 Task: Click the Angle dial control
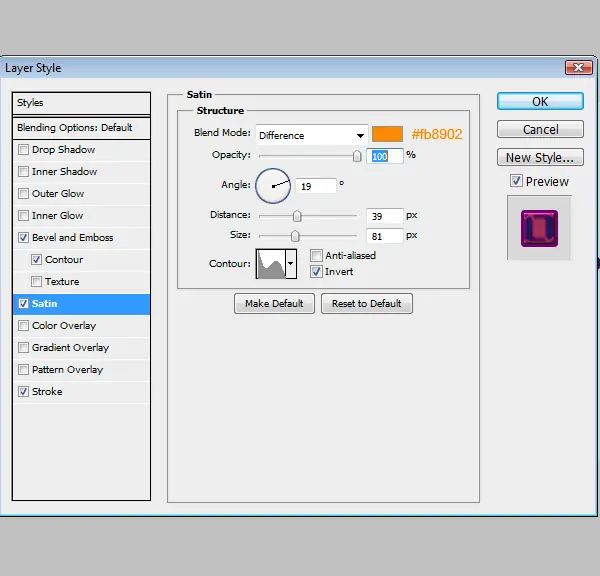tap(273, 186)
